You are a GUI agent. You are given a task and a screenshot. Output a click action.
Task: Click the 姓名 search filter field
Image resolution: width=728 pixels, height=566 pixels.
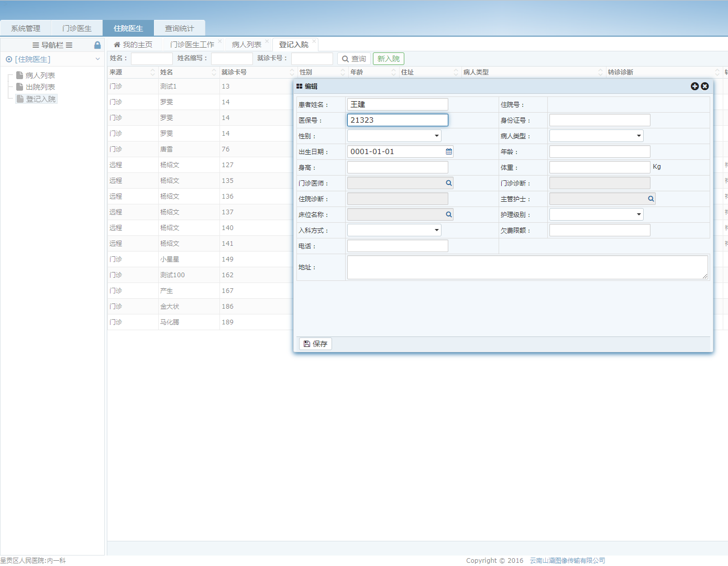click(x=152, y=59)
